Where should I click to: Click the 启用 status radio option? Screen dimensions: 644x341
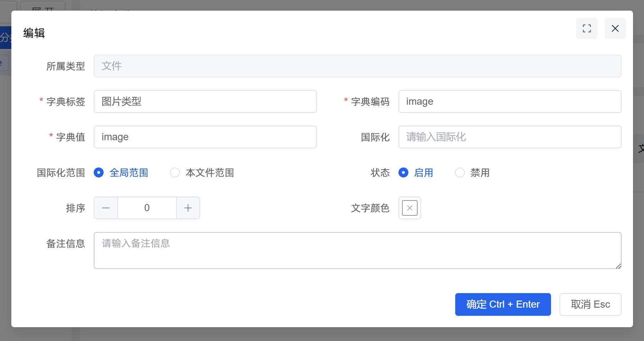pyautogui.click(x=403, y=172)
